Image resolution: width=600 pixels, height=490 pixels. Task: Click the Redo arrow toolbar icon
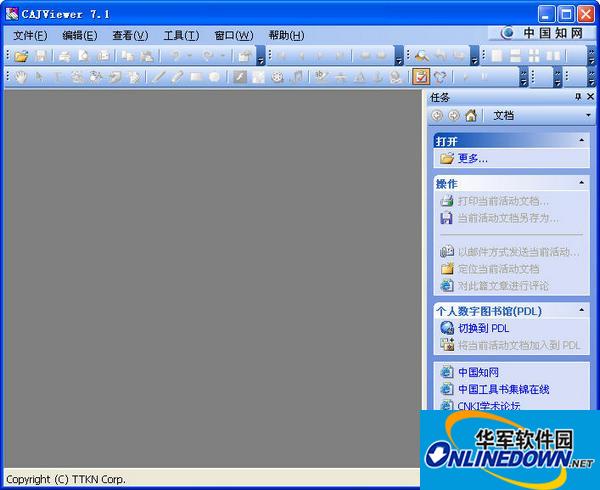208,56
